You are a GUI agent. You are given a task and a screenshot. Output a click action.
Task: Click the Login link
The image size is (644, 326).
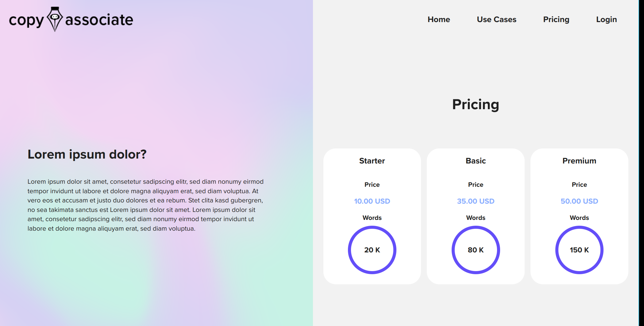click(606, 19)
